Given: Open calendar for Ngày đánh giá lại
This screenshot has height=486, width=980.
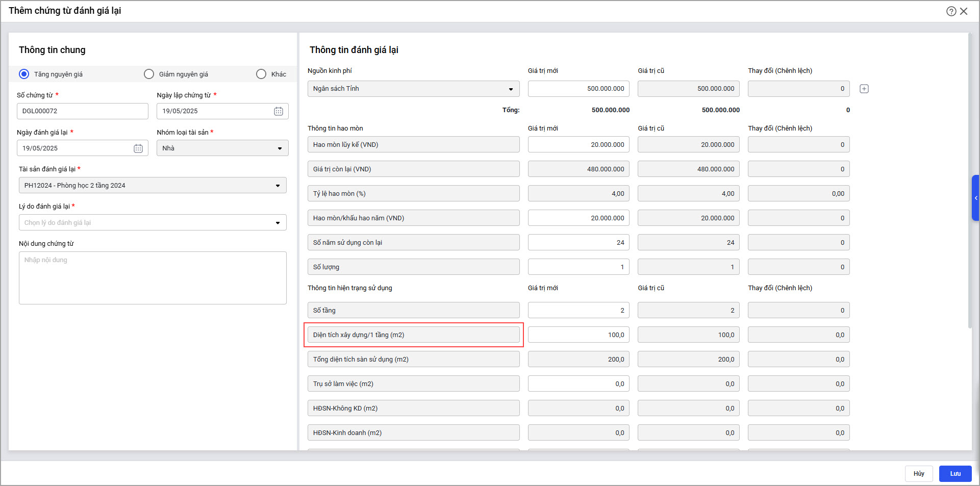Looking at the screenshot, I should click(138, 148).
